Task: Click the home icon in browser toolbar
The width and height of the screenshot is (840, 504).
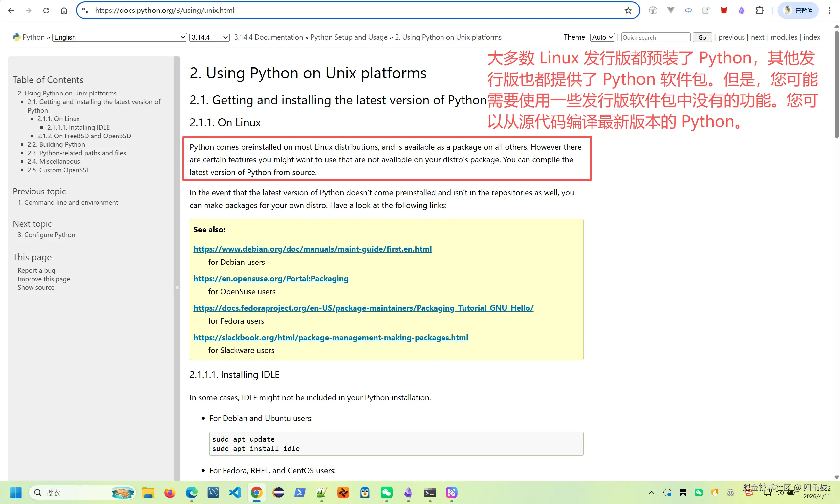Action: (64, 10)
